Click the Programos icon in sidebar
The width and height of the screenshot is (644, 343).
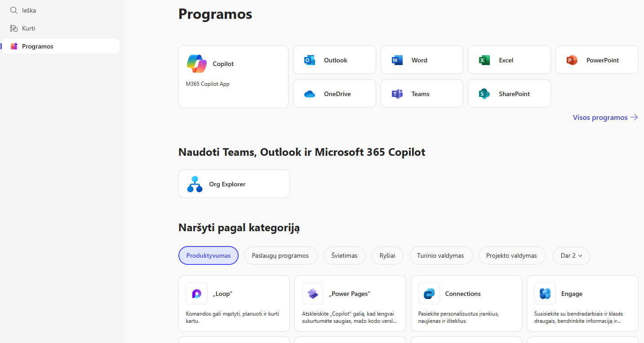point(14,46)
